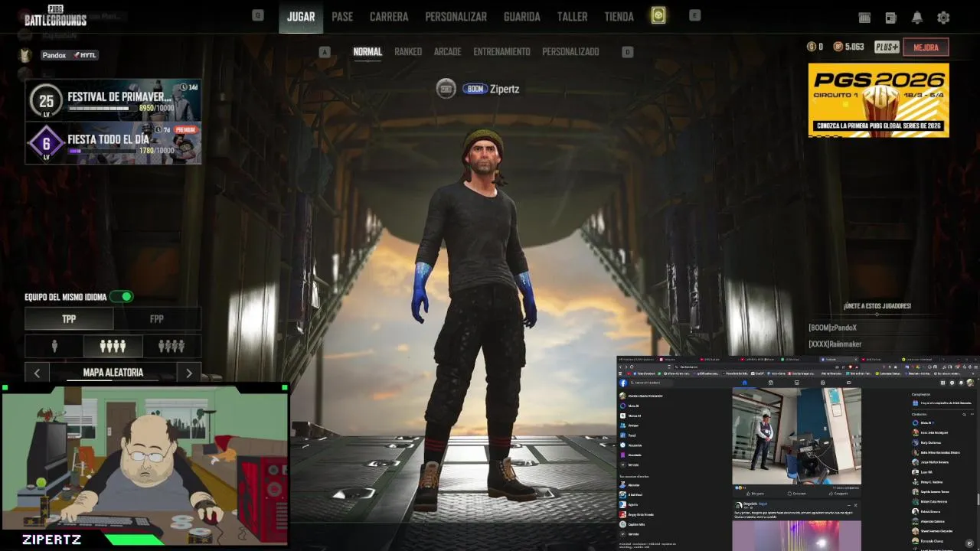The image size is (980, 551).
Task: Open the GUARIDA tab
Action: tap(522, 17)
